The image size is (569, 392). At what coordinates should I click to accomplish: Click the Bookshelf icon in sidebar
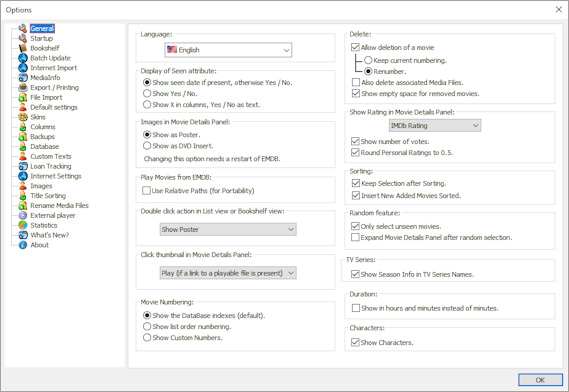23,48
